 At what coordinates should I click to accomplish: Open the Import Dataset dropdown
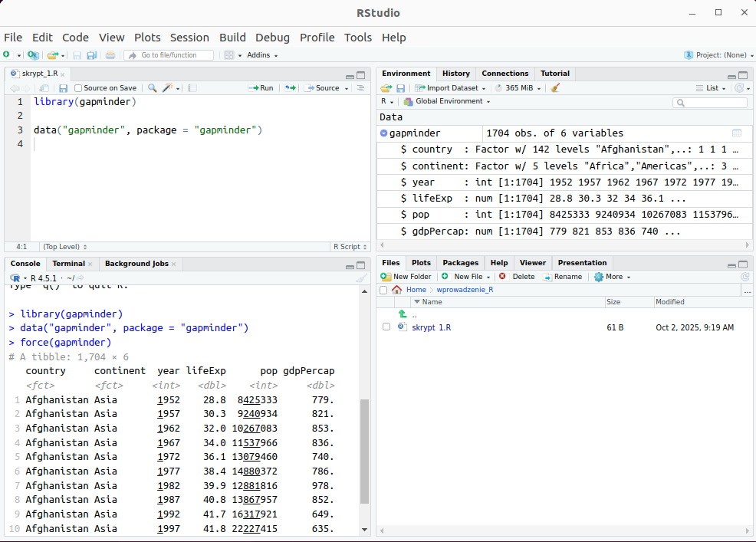click(x=450, y=87)
